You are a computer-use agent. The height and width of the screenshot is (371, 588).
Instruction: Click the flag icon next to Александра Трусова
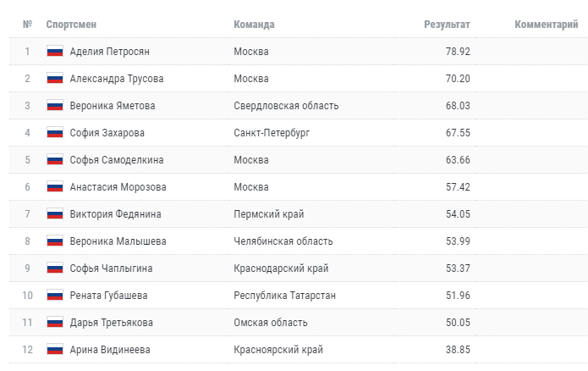click(55, 79)
